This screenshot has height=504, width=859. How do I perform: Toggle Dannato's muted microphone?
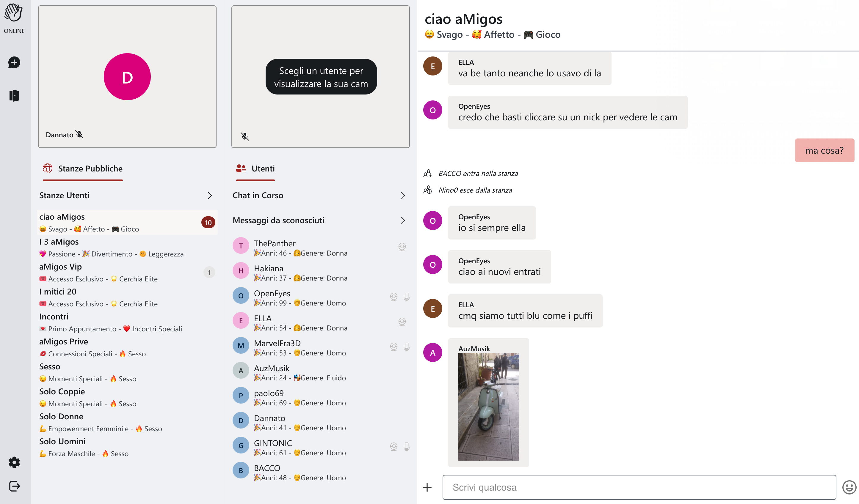(79, 135)
